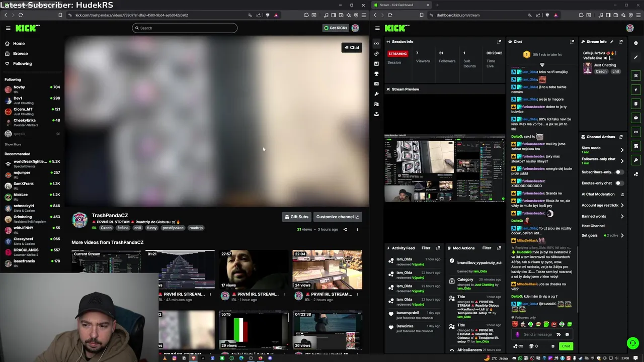Click Get KICKs button

pos(336,28)
